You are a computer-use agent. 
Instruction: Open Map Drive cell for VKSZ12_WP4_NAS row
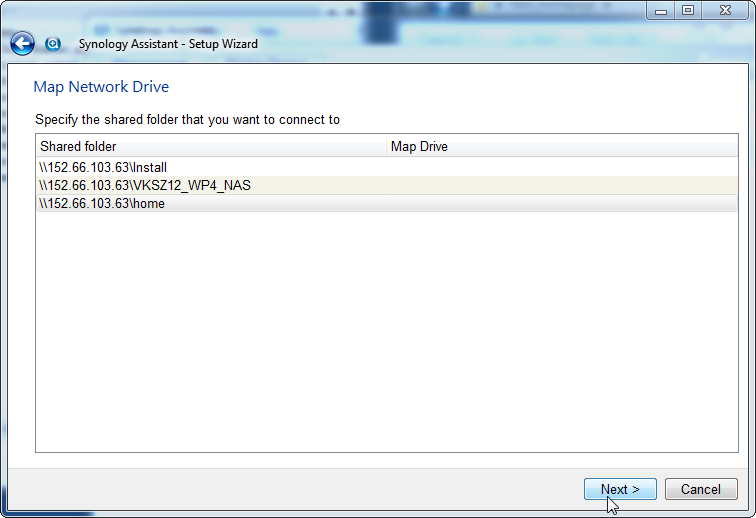pos(560,185)
